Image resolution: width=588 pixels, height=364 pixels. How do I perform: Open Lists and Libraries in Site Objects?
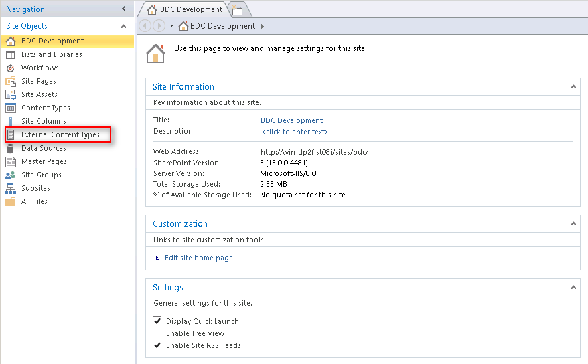click(52, 54)
